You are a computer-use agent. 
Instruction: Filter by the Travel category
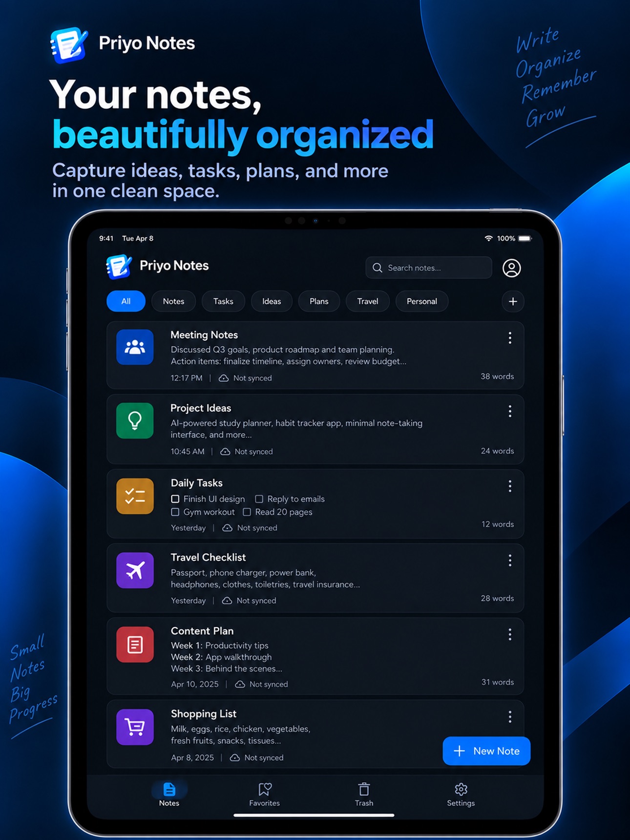368,301
